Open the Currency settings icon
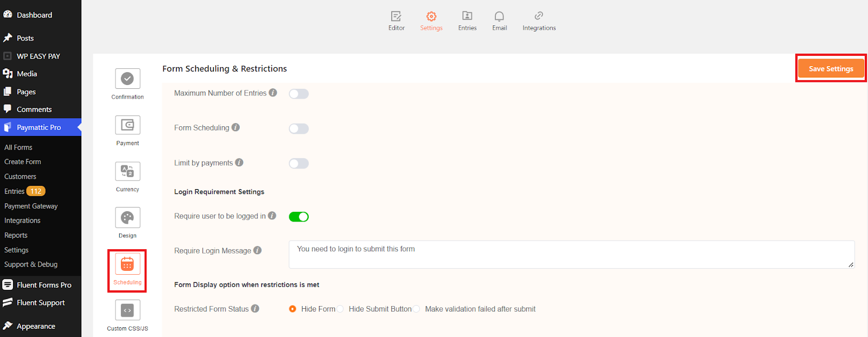This screenshot has width=868, height=337. click(x=127, y=171)
